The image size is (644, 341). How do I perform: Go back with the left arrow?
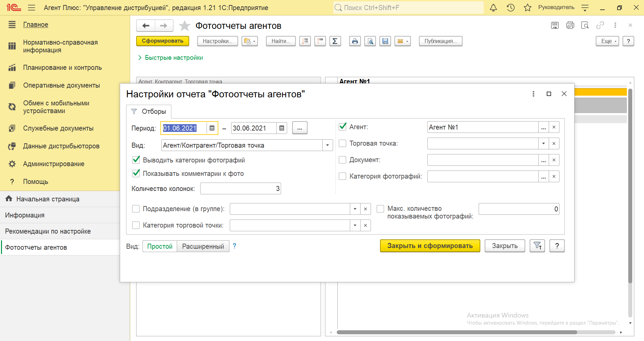point(146,26)
